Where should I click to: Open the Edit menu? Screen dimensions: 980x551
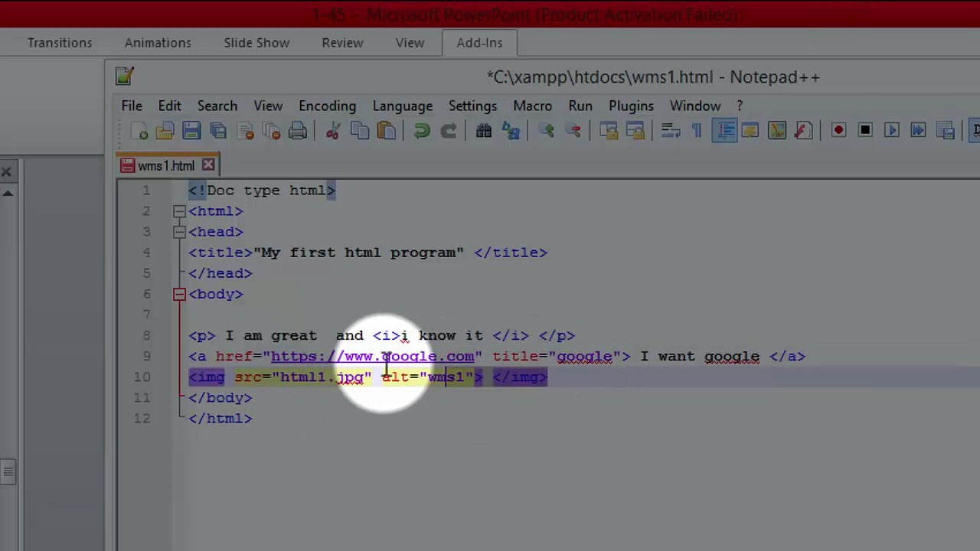(169, 106)
